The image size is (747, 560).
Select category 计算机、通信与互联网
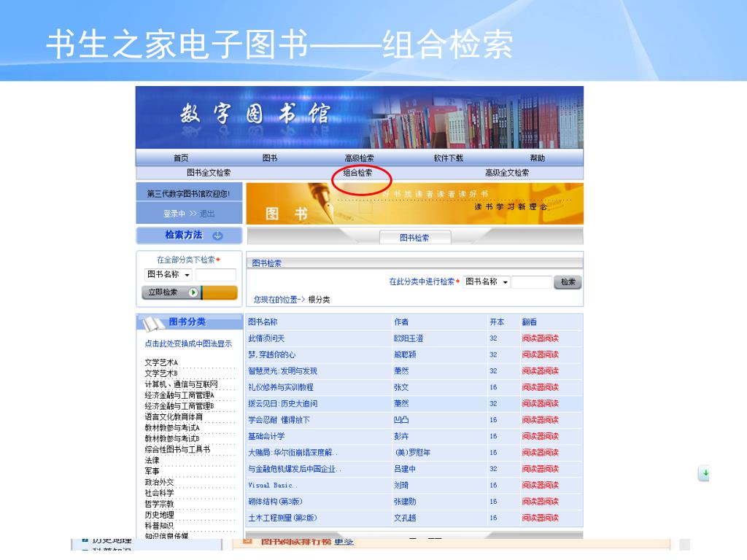coord(181,384)
